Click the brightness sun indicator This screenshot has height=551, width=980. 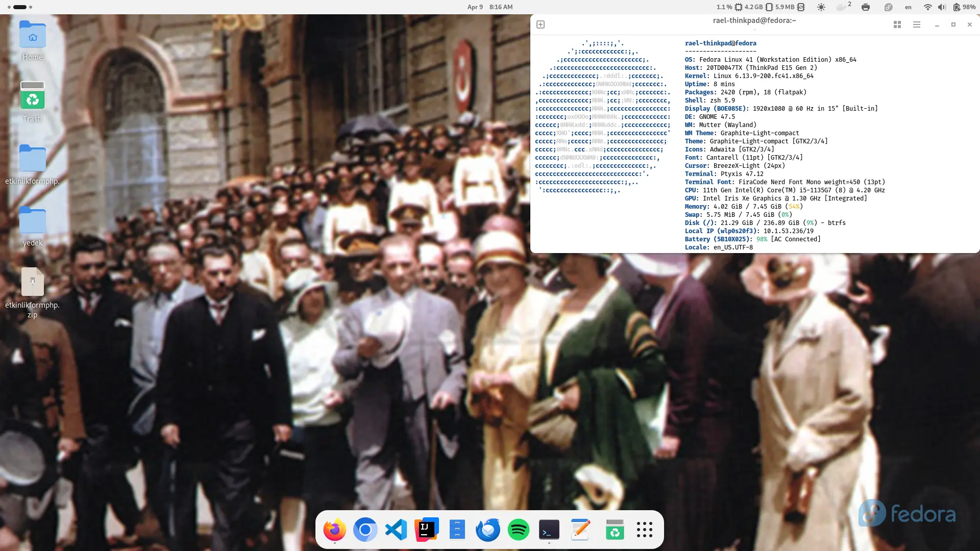[821, 7]
